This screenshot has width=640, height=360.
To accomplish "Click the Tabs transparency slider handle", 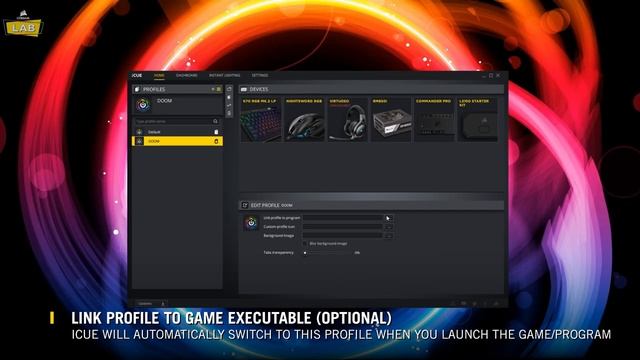I will pyautogui.click(x=305, y=253).
